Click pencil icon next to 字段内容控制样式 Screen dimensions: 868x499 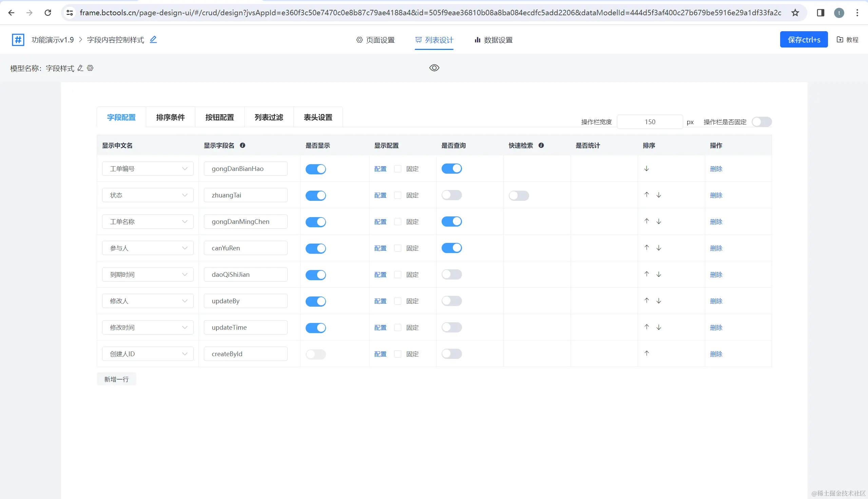tap(153, 40)
